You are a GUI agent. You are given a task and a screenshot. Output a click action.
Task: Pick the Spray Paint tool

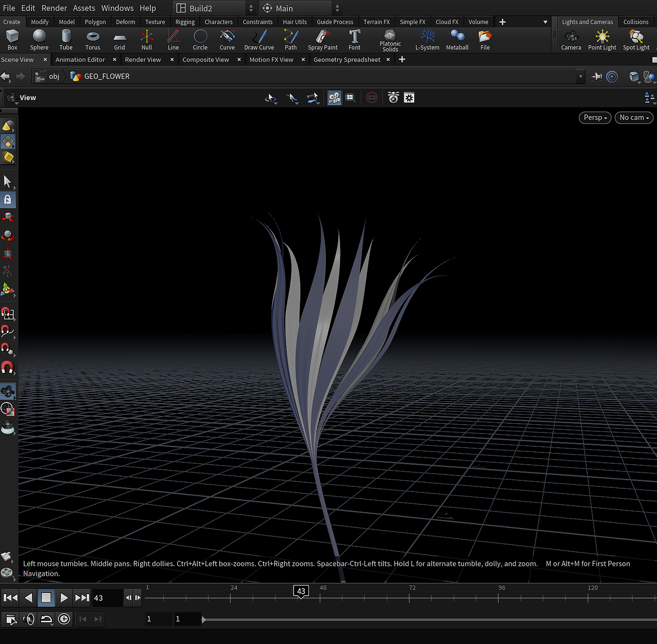click(323, 40)
